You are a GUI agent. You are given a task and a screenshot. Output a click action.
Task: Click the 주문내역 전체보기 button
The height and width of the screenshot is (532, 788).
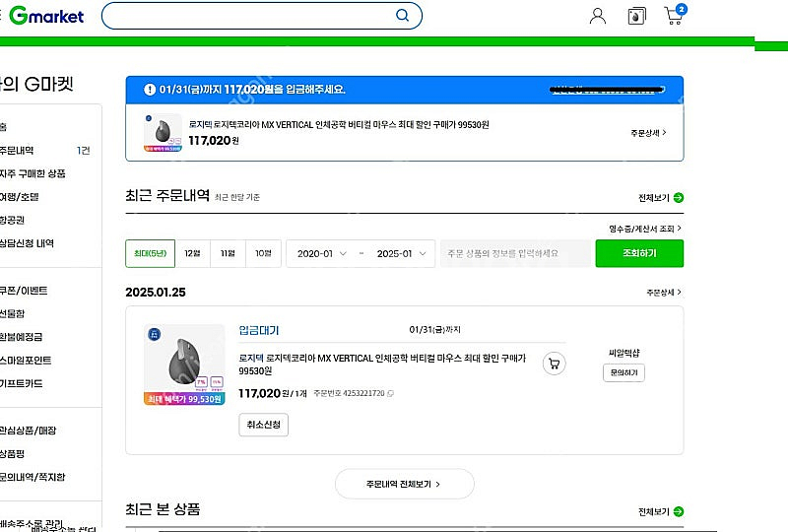point(404,484)
